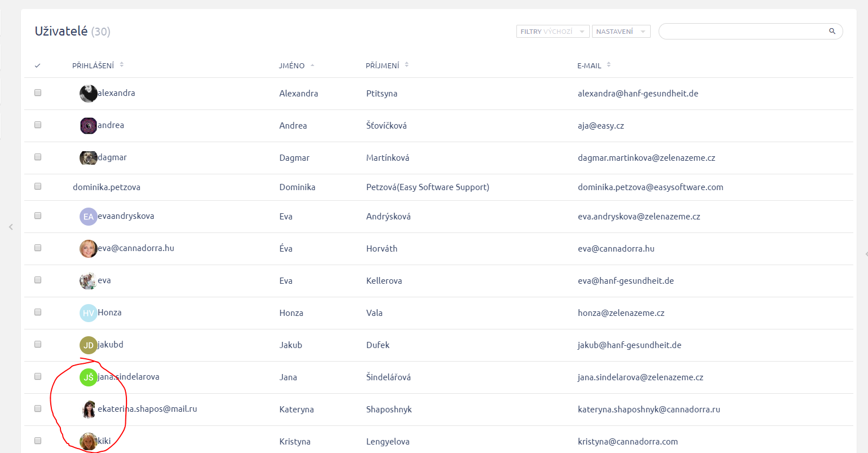This screenshot has width=868, height=453.
Task: Click alexandra's avatar picture
Action: 88,94
